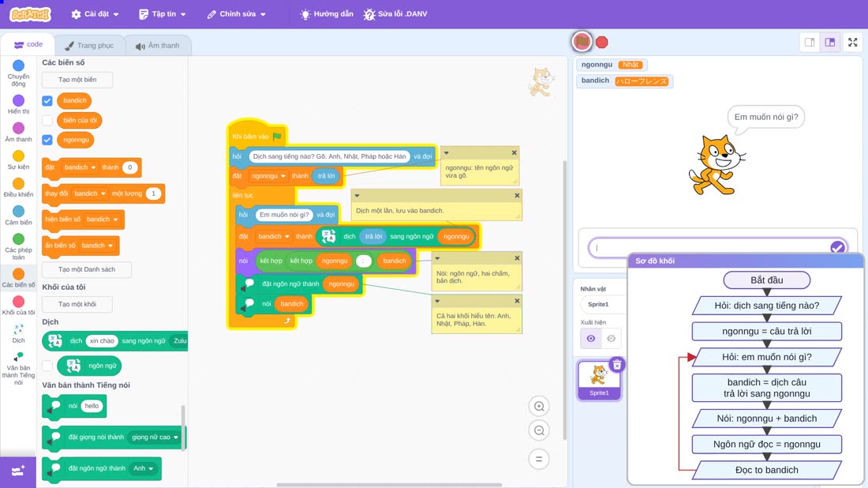Viewport: 868px width, 488px height.
Task: Select the Sprite1 thumbnail
Action: coord(599,380)
